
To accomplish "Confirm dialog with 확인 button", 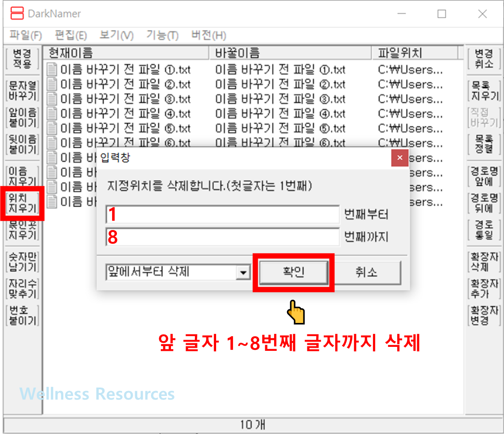I will tap(294, 272).
